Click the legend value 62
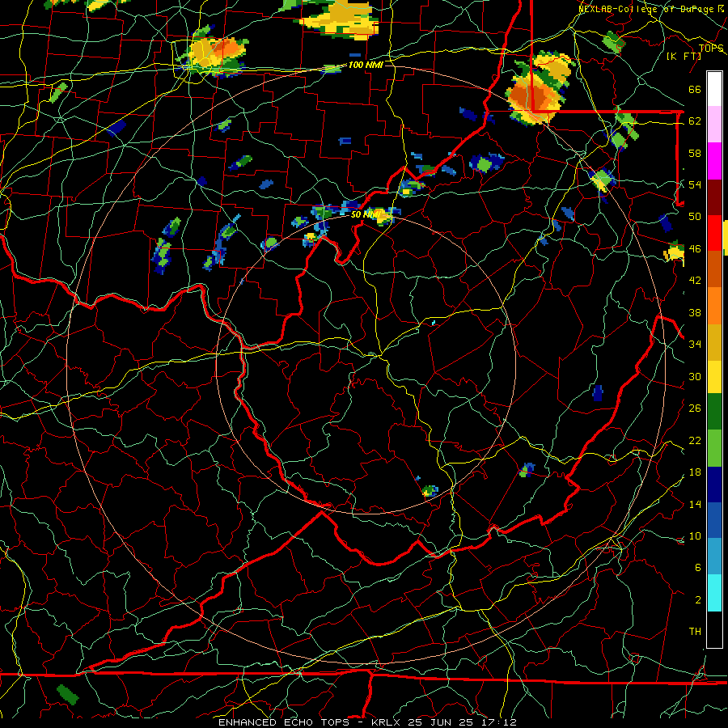 coord(695,121)
